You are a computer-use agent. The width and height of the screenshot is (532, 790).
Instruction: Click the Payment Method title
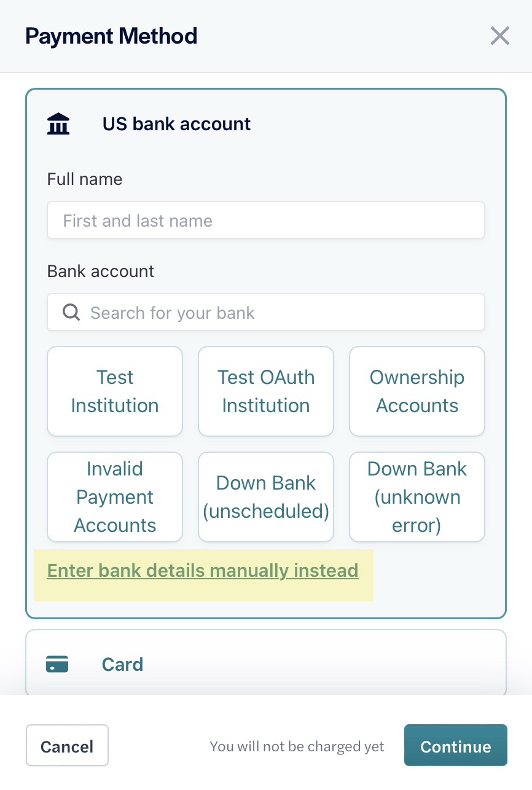(x=111, y=36)
